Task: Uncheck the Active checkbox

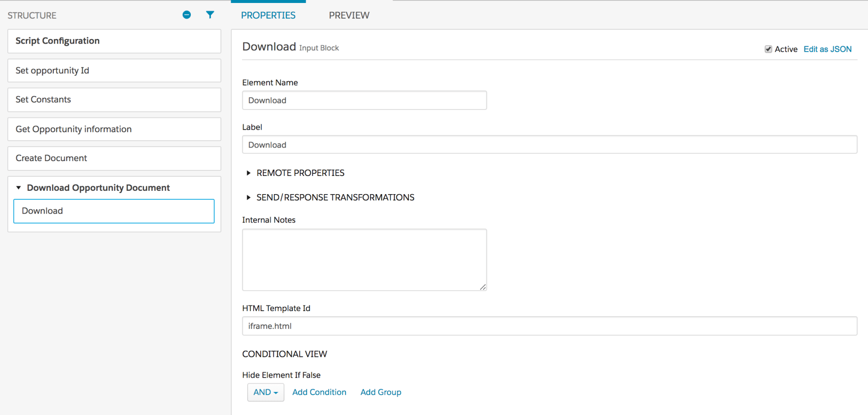Action: 768,49
